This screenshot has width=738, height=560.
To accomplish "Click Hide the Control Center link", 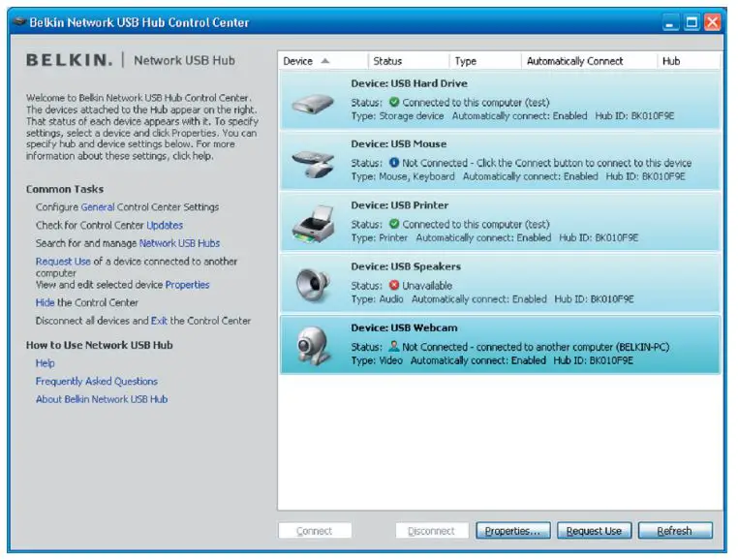I will [46, 302].
